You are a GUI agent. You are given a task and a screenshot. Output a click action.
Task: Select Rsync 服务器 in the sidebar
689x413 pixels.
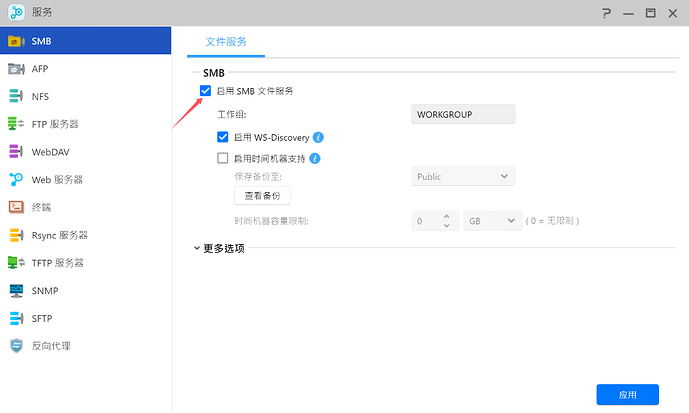pos(60,235)
